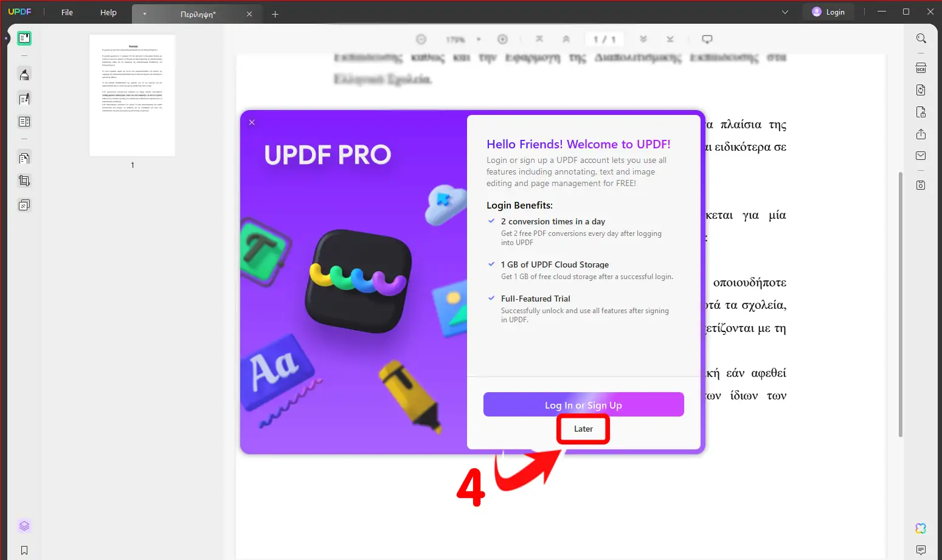
Task: Open the Share file icon in right sidebar
Action: point(921,134)
